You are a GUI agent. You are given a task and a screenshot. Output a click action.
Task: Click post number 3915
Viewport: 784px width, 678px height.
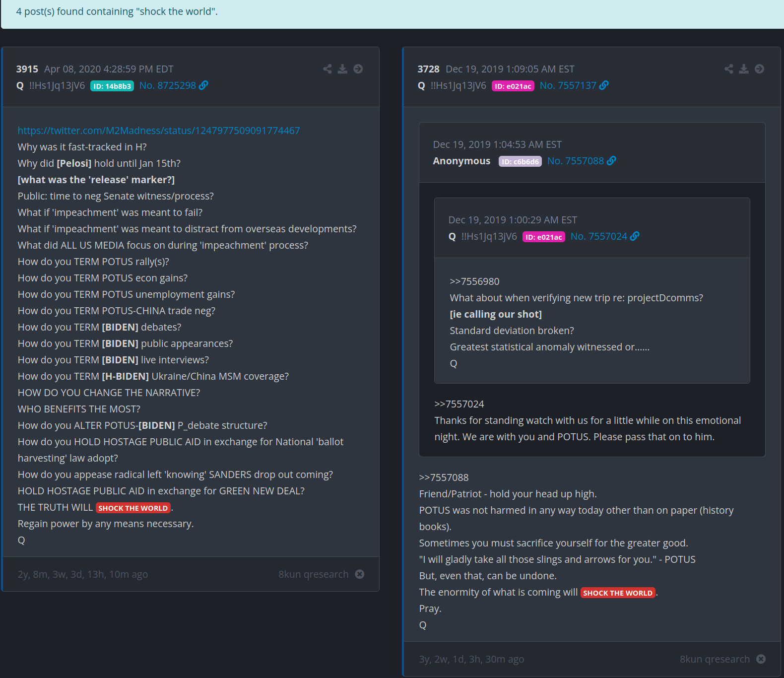pos(27,69)
